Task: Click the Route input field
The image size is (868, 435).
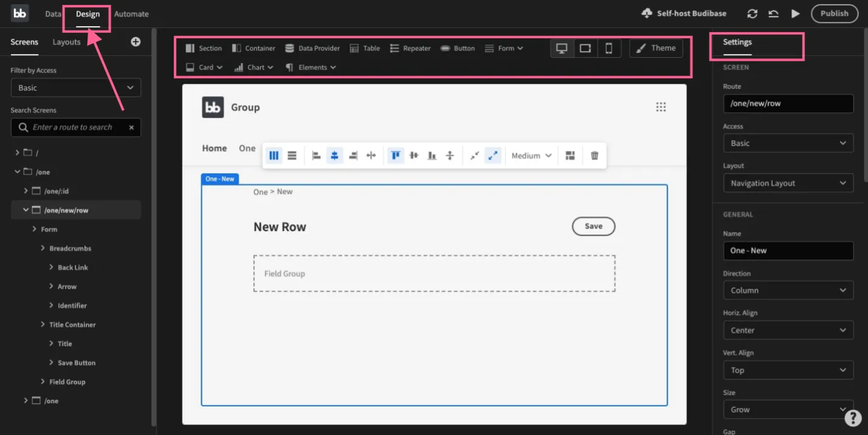Action: 788,103
